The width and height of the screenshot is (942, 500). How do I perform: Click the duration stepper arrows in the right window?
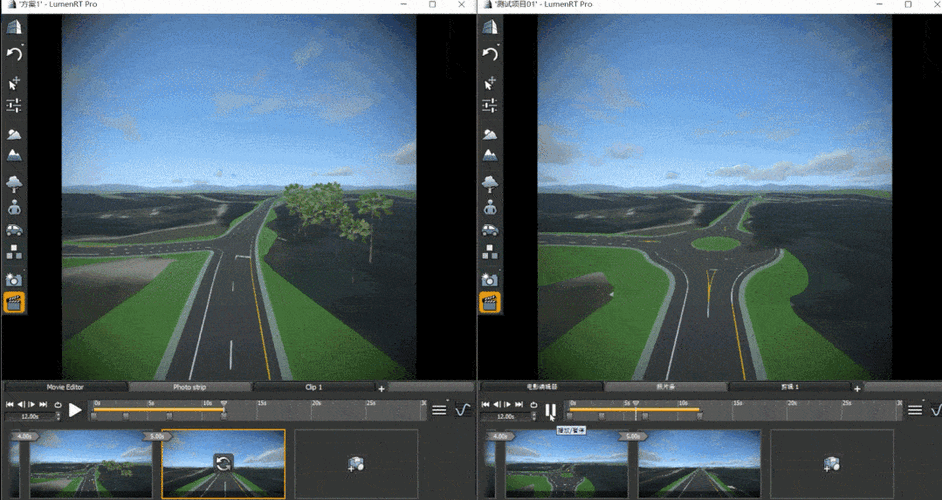(x=534, y=416)
